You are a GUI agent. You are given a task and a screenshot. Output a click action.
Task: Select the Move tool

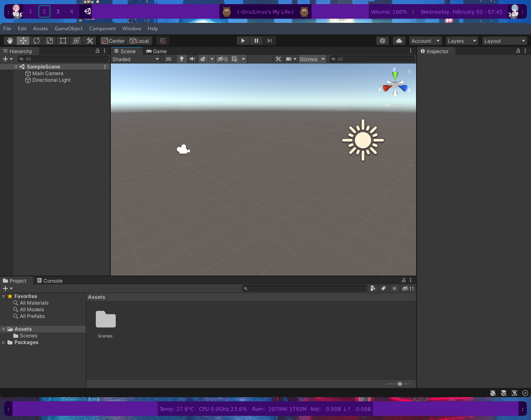[x=23, y=41]
